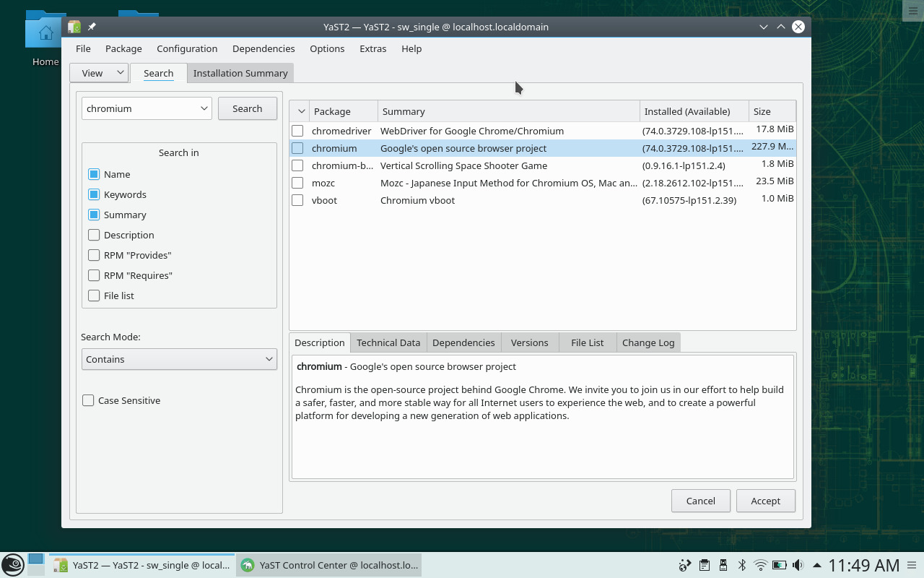Open the Wi-Fi network tray icon

coord(760,565)
